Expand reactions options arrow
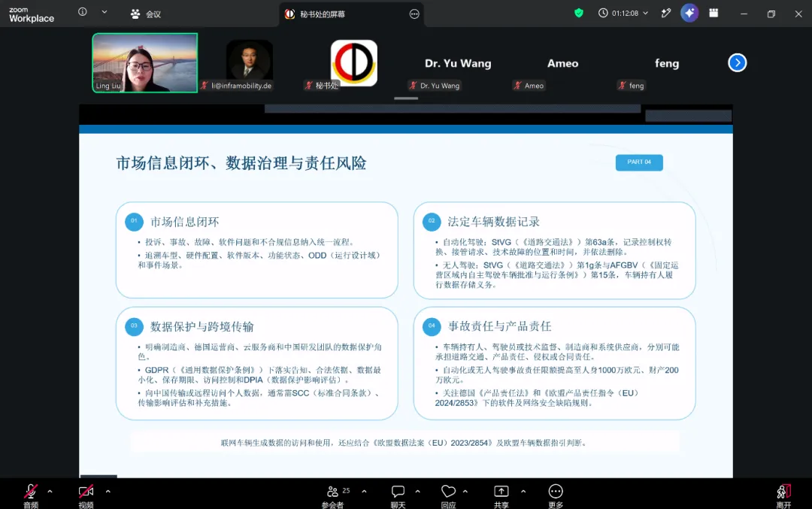The height and width of the screenshot is (509, 812). point(465,491)
